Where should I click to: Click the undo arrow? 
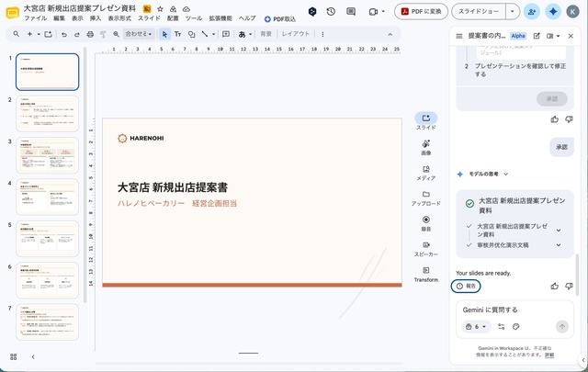[64, 34]
